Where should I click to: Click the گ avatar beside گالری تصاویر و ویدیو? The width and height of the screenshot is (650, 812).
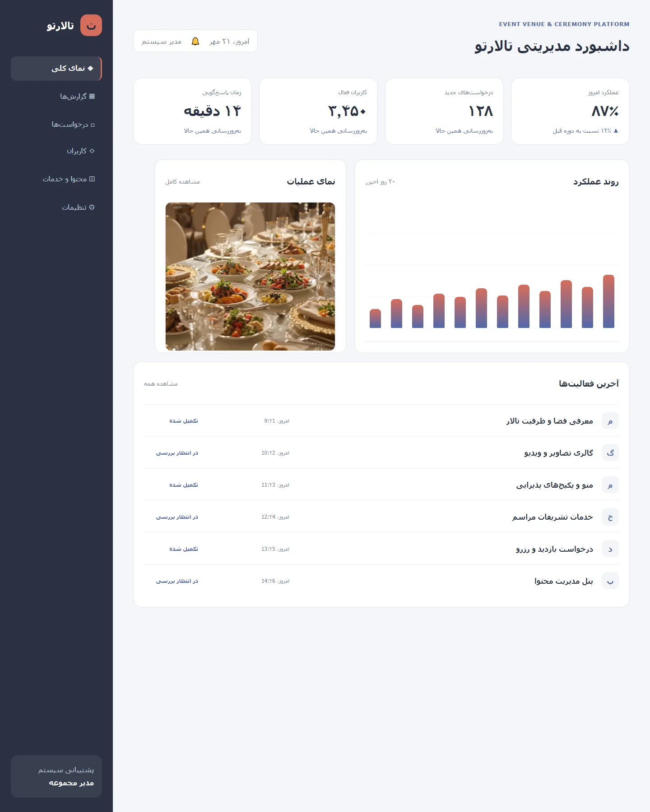tap(610, 453)
